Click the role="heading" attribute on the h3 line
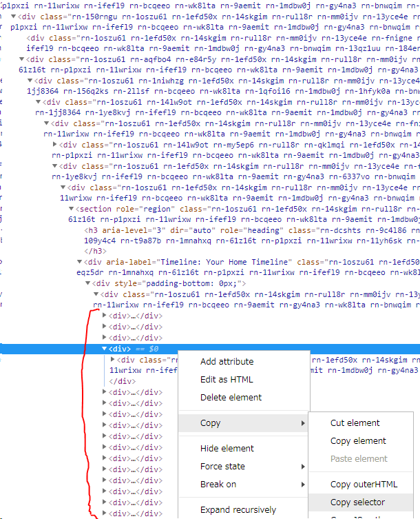This screenshot has height=519, width=420. [x=251, y=230]
